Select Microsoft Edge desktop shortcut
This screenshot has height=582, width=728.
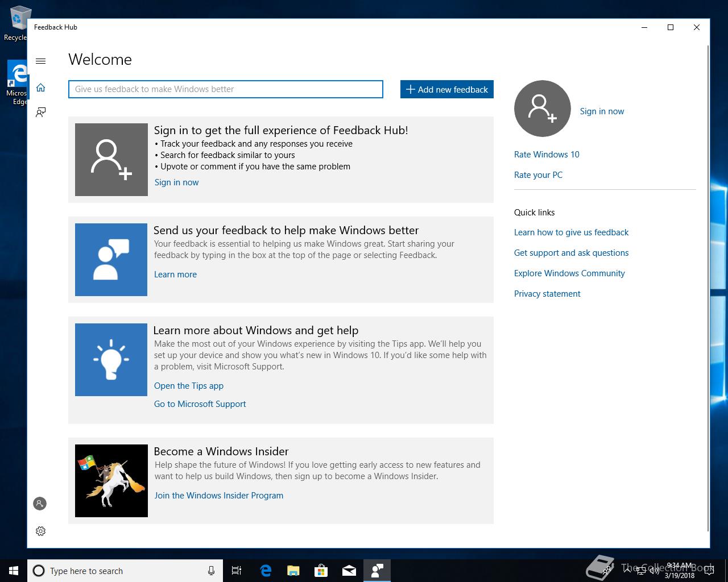[x=16, y=83]
